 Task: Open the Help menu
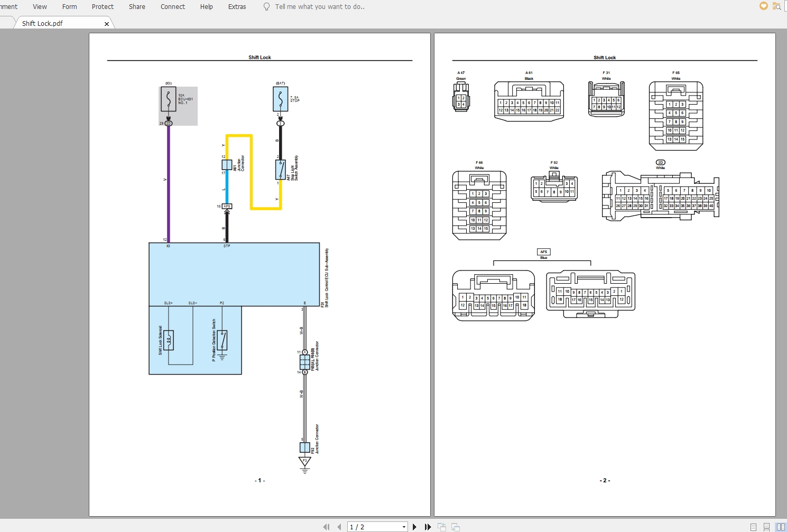click(206, 7)
